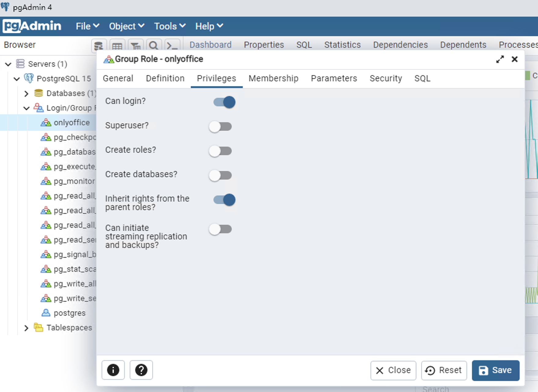Viewport: 538px width, 392px height.
Task: Select the onlyoffice tree item label
Action: point(72,123)
